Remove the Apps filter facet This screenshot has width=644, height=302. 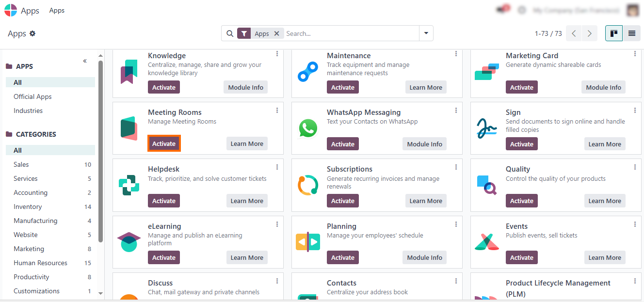click(276, 33)
